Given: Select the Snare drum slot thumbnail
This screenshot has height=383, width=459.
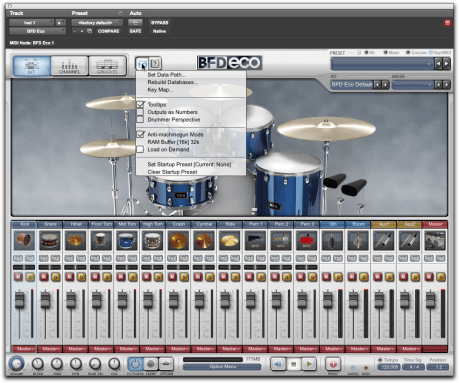Looking at the screenshot, I should click(x=50, y=240).
